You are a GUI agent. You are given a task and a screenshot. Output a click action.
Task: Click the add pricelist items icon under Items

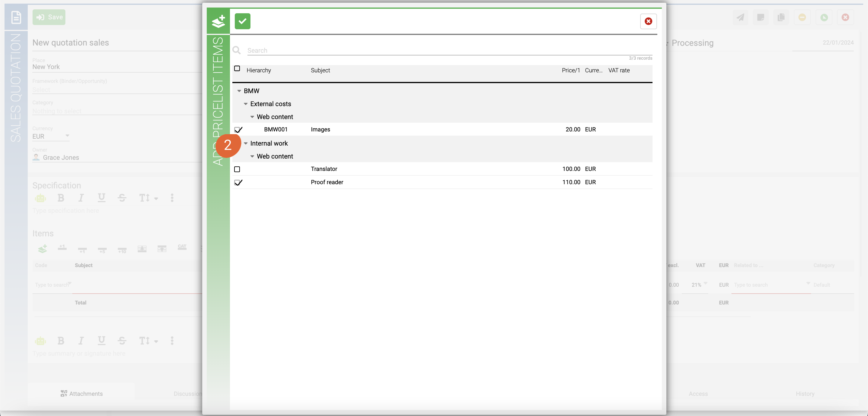pos(42,249)
